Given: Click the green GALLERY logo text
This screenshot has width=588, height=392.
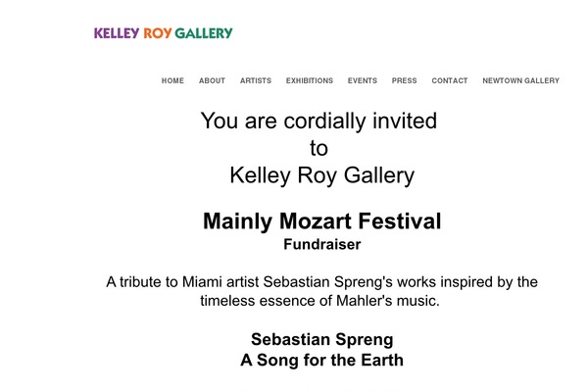Looking at the screenshot, I should click(204, 33).
